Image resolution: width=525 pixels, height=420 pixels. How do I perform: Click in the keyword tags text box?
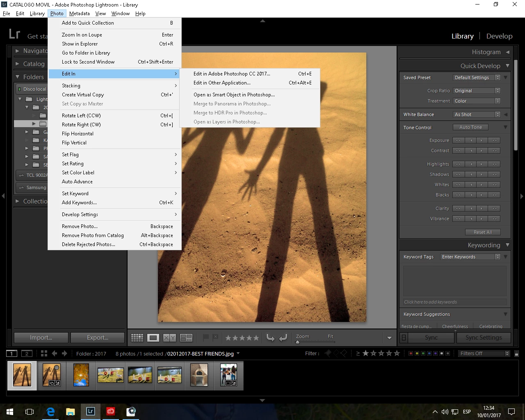[x=454, y=281]
